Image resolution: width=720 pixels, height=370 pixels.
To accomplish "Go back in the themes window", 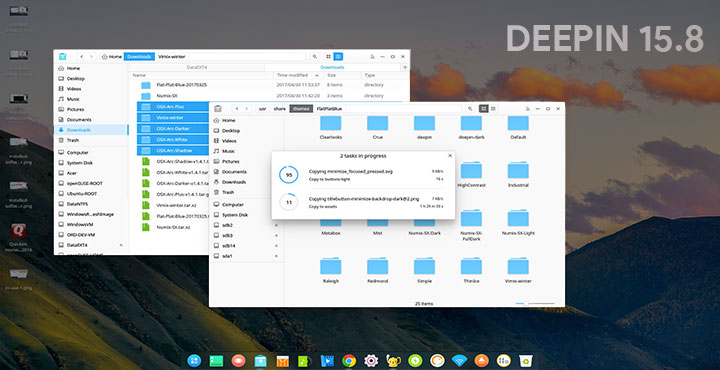I will point(237,109).
